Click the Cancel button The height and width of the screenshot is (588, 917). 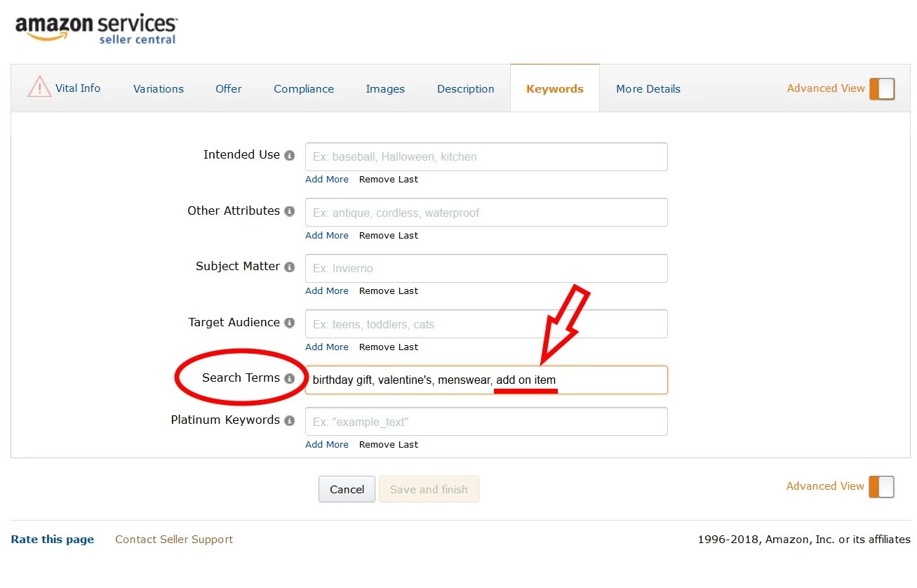(x=347, y=489)
